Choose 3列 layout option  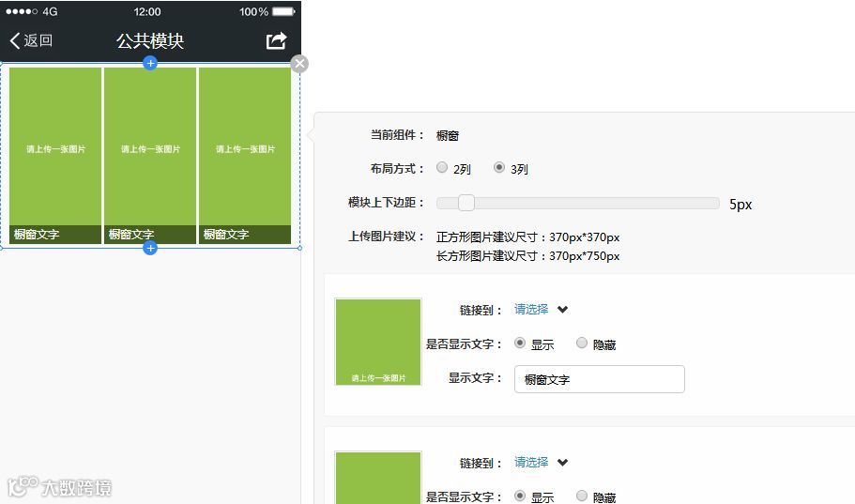[499, 167]
